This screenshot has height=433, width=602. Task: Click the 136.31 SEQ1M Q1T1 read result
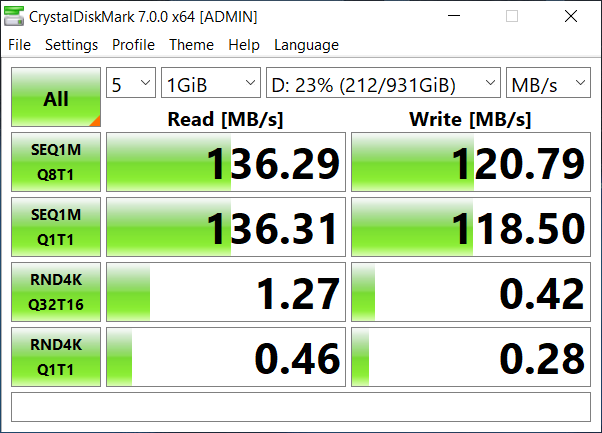226,227
